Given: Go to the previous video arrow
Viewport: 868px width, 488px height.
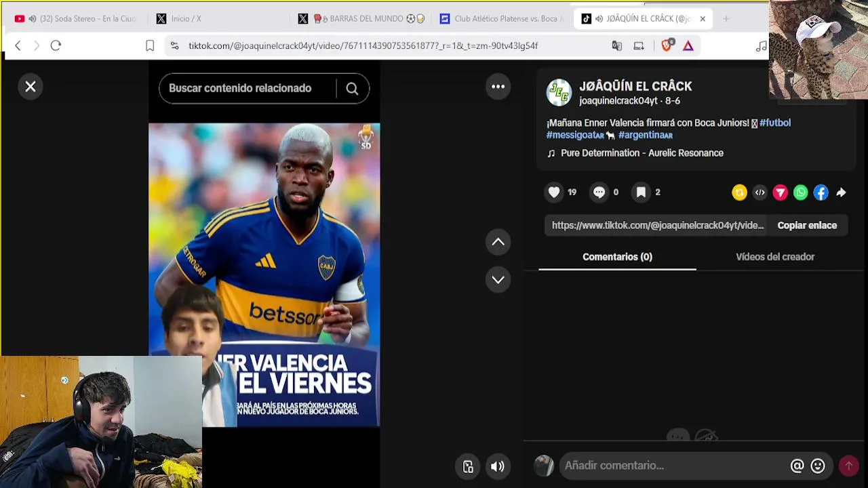Looking at the screenshot, I should point(498,242).
